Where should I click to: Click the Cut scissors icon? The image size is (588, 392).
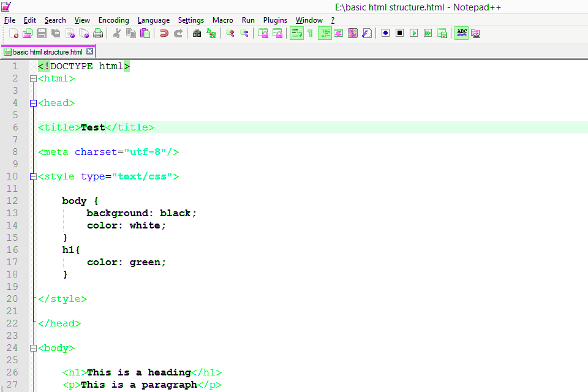(116, 34)
